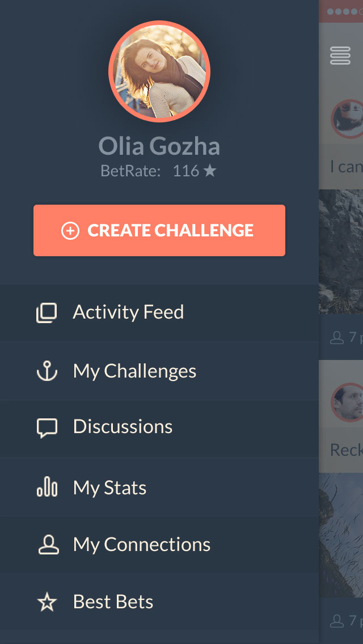This screenshot has width=363, height=644.
Task: Tap the bearded man's avatar in feed
Action: (348, 402)
